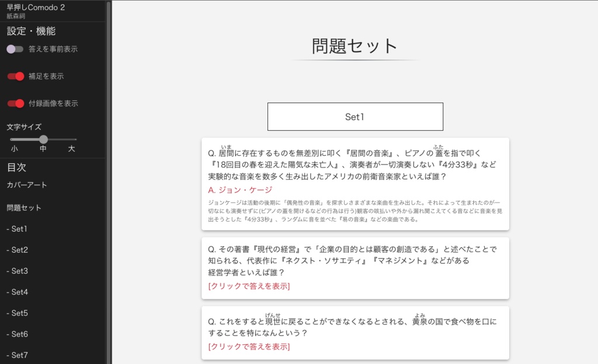Open Set4 from the table of contents
The height and width of the screenshot is (364, 598).
(18, 292)
